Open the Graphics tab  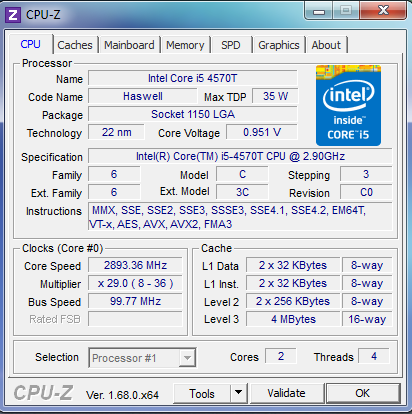[x=279, y=45]
